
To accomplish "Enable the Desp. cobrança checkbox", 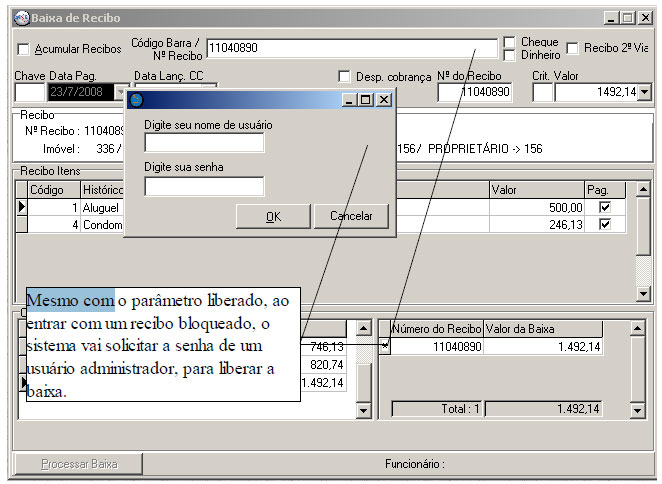I will coord(345,76).
